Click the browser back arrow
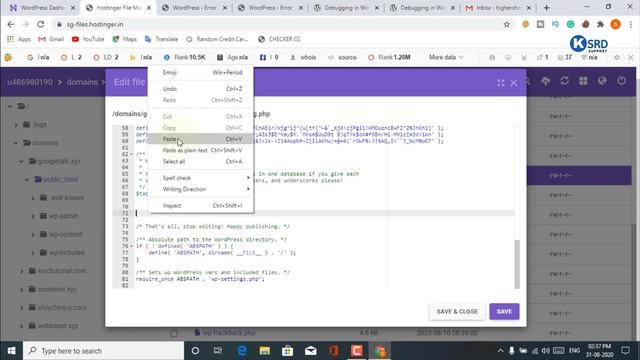 [11, 24]
